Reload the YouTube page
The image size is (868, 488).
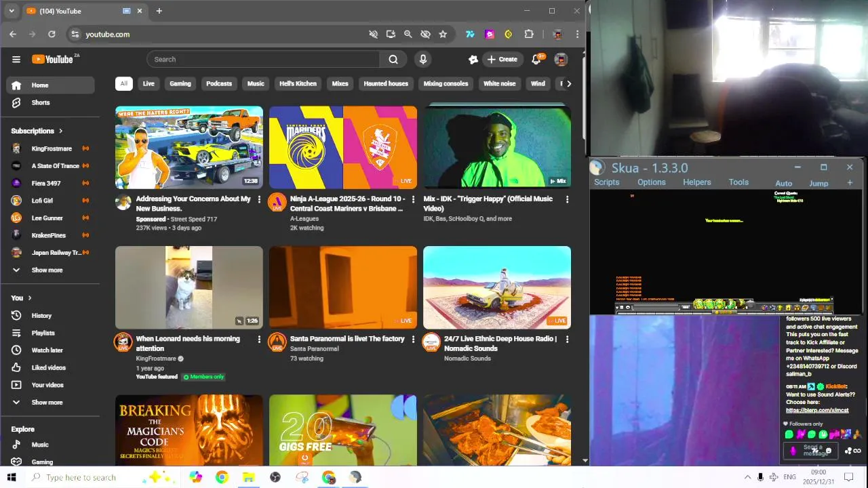(x=52, y=34)
